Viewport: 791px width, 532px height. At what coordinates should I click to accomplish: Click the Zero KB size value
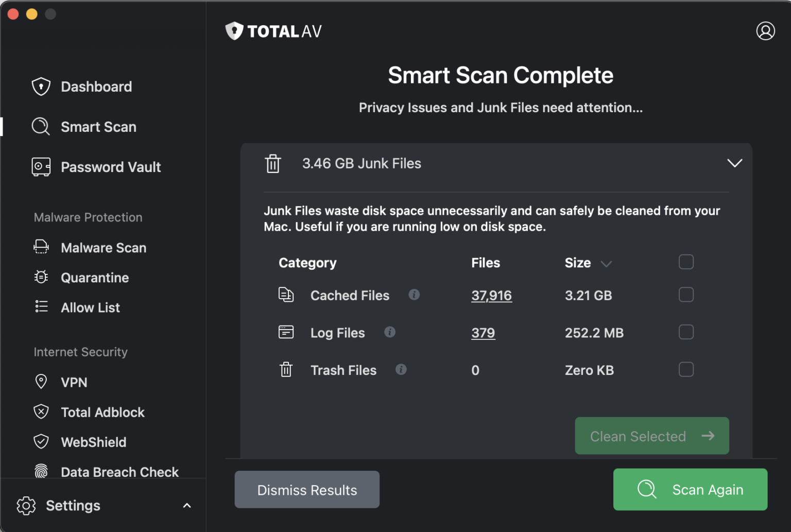click(589, 370)
